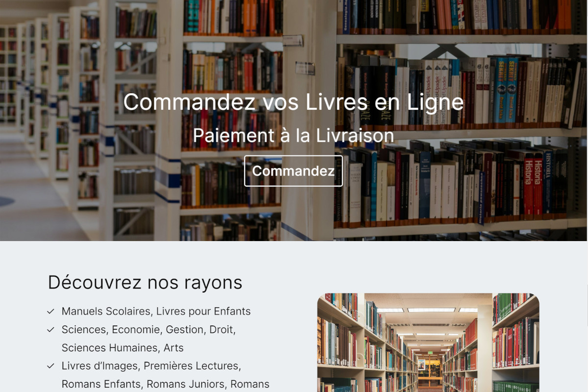
Task: Click the "Sciences Humaines, Arts" text line
Action: [x=122, y=348]
